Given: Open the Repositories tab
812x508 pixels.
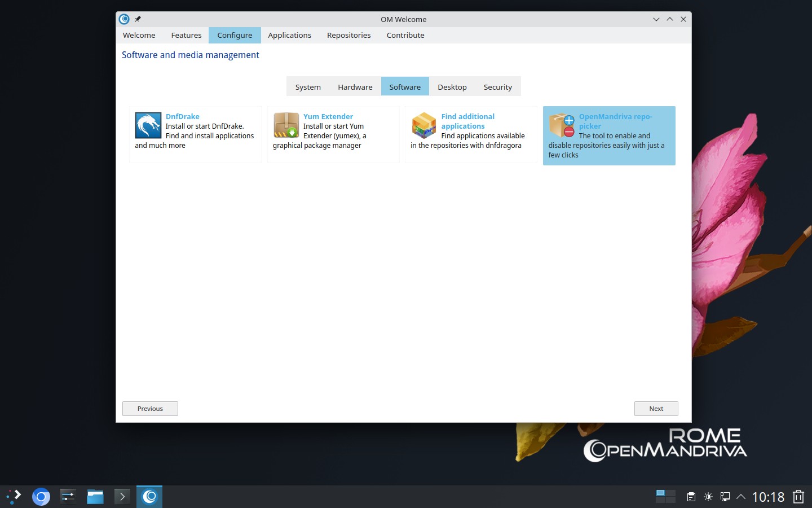Looking at the screenshot, I should coord(348,35).
